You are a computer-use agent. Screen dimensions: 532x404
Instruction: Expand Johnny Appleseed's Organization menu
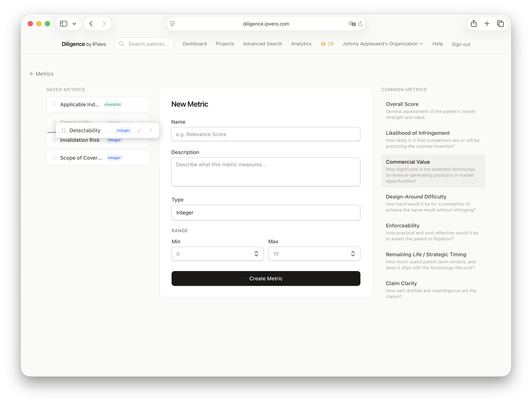[382, 44]
